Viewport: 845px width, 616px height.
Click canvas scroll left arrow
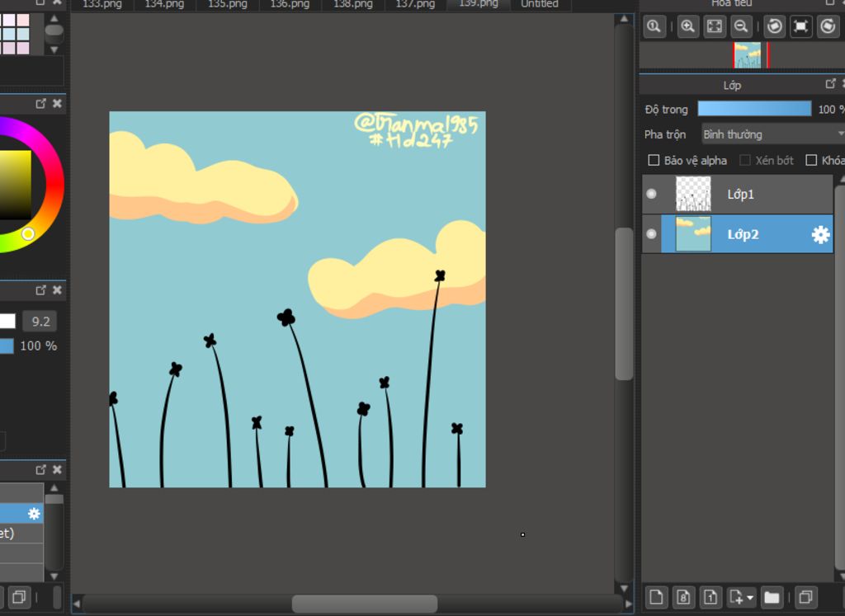point(77,604)
